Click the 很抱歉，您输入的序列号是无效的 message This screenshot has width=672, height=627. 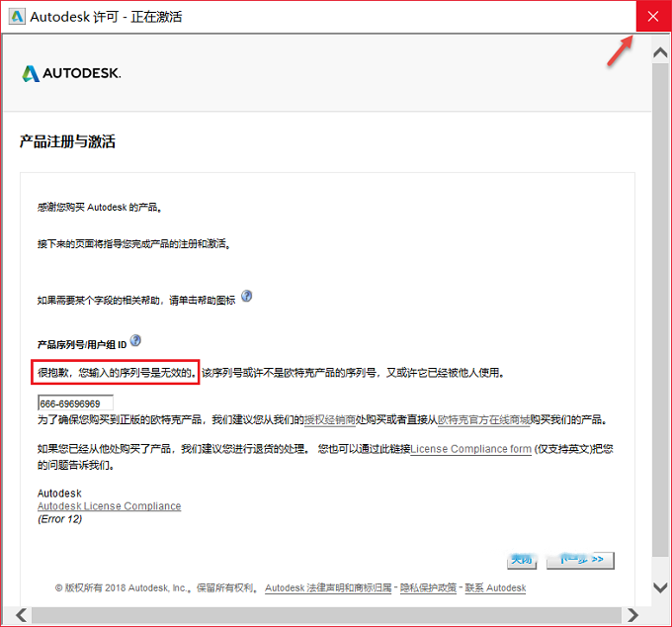pyautogui.click(x=116, y=372)
